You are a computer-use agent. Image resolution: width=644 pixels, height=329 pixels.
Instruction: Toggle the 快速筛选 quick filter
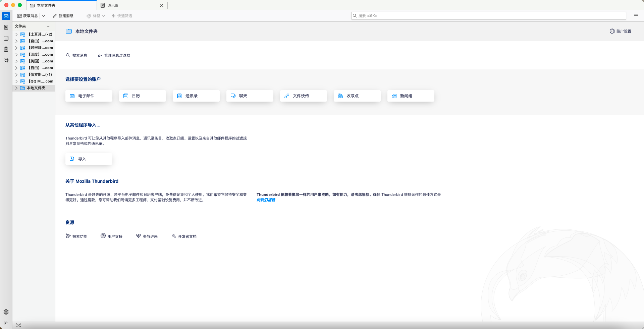(x=122, y=16)
